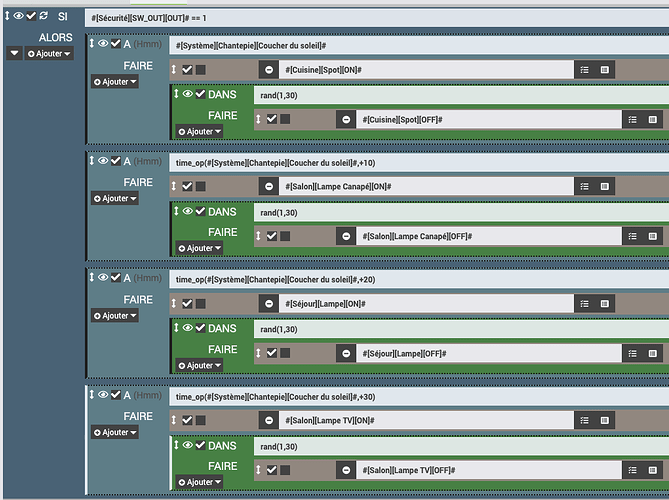The height and width of the screenshot is (500, 669).
Task: Toggle eye on DANS block under Cuisine Spot
Action: (188, 94)
